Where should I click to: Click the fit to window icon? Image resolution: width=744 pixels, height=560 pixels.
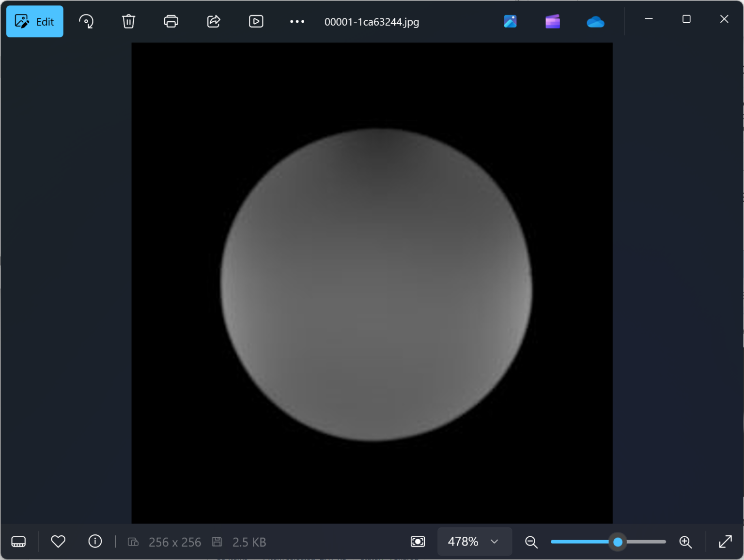(418, 542)
